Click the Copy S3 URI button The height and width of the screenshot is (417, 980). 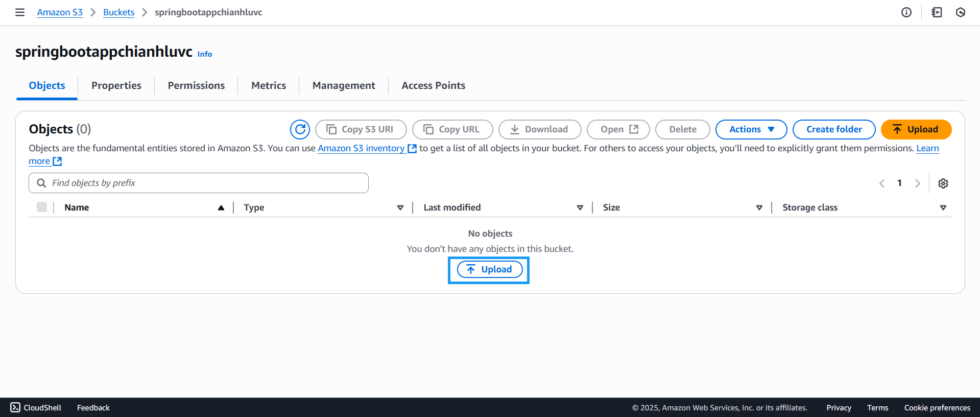point(361,129)
